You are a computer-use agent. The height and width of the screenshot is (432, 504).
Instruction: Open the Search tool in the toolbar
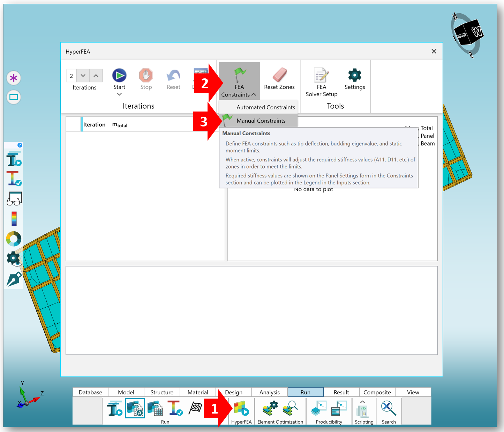389,408
